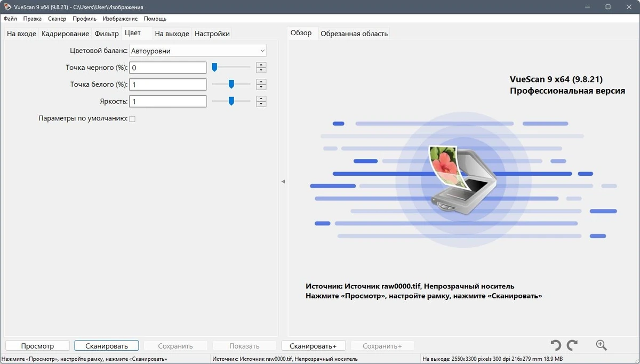This screenshot has height=364, width=640.
Task: Open the Сканер menu
Action: click(57, 19)
